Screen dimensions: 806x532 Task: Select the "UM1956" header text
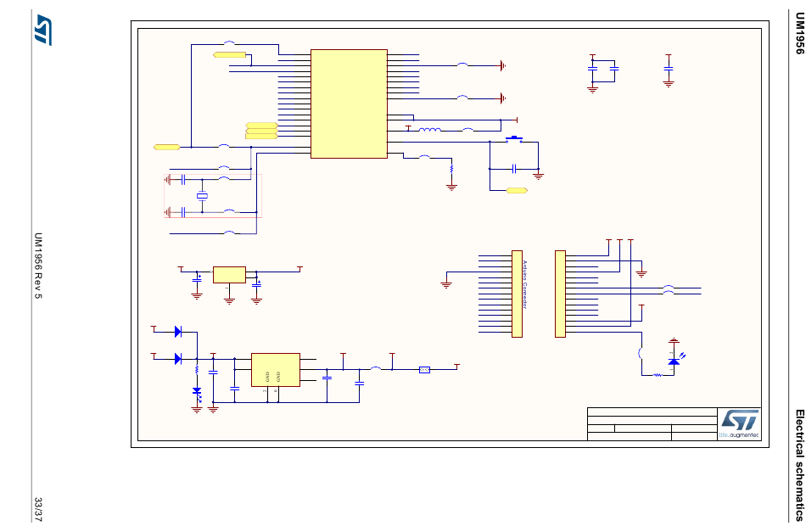(799, 33)
